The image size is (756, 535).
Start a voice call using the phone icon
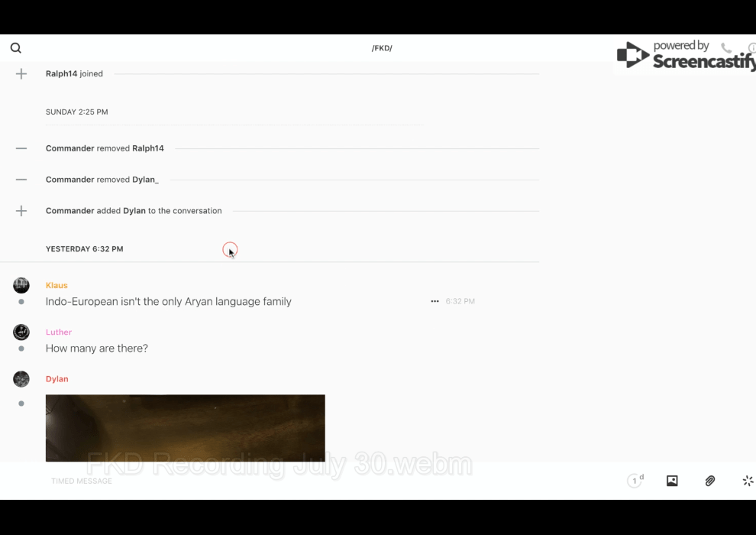[726, 48]
